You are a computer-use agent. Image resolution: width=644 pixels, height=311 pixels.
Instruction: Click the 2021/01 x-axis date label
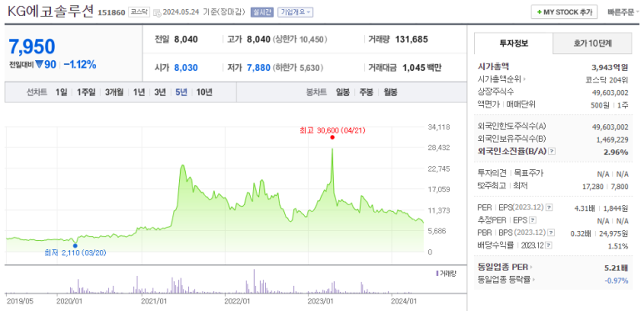click(x=154, y=301)
